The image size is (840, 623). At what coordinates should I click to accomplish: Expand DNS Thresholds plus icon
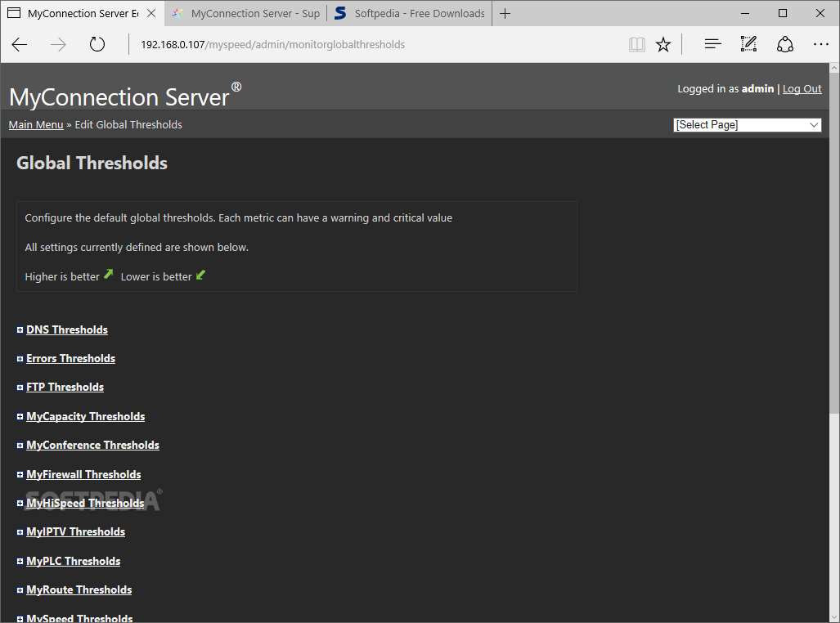pyautogui.click(x=20, y=330)
